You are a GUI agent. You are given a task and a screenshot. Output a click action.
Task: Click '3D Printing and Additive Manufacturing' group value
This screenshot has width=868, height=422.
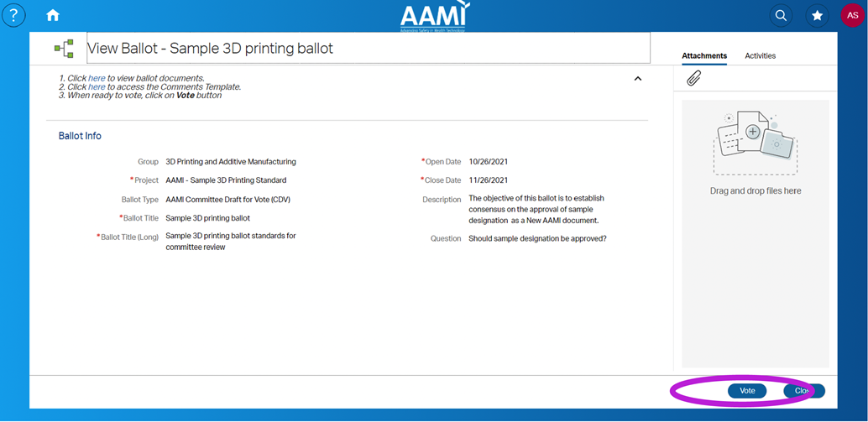(231, 162)
